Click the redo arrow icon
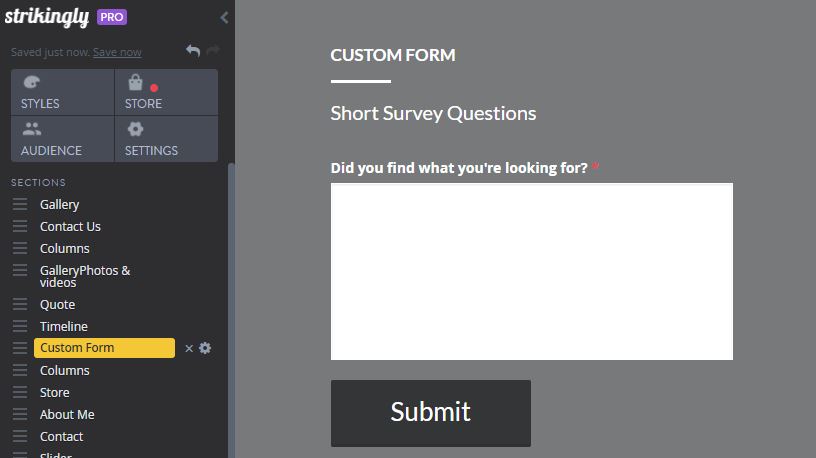 [x=213, y=50]
